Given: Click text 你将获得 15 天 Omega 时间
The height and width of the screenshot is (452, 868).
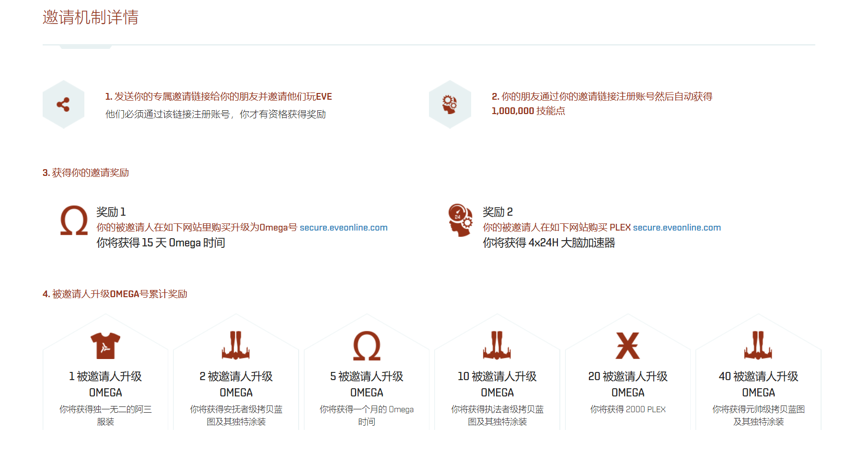Looking at the screenshot, I should point(161,243).
